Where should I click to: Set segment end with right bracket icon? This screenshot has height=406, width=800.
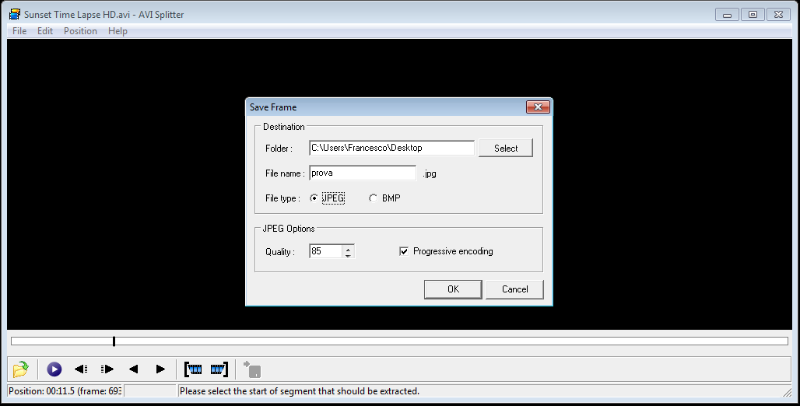pos(219,369)
